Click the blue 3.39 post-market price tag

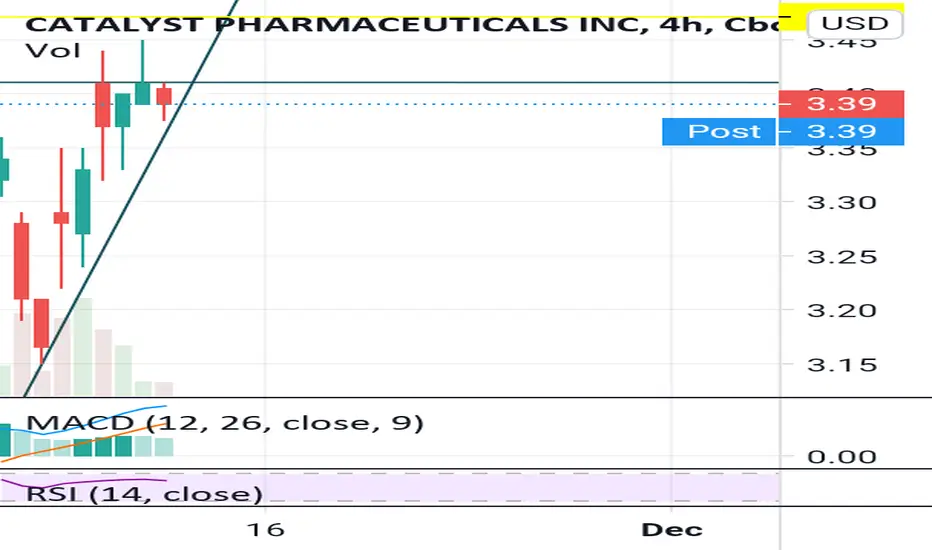click(x=841, y=131)
